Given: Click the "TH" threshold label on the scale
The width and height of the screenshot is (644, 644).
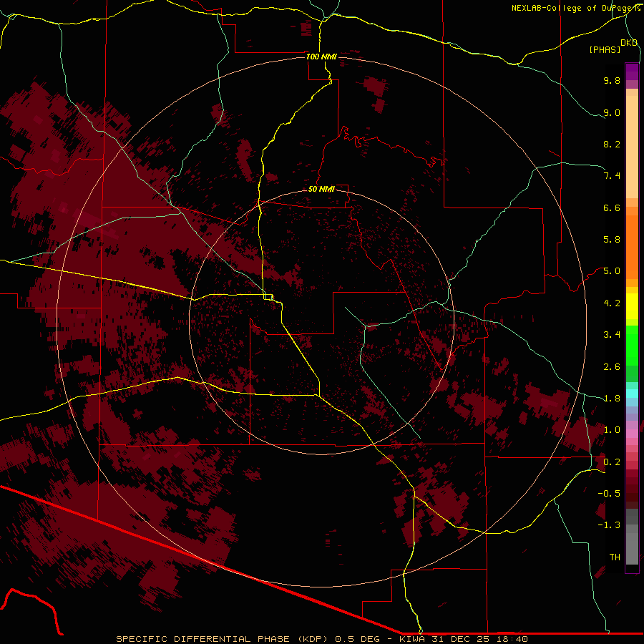Looking at the screenshot, I should tap(615, 557).
